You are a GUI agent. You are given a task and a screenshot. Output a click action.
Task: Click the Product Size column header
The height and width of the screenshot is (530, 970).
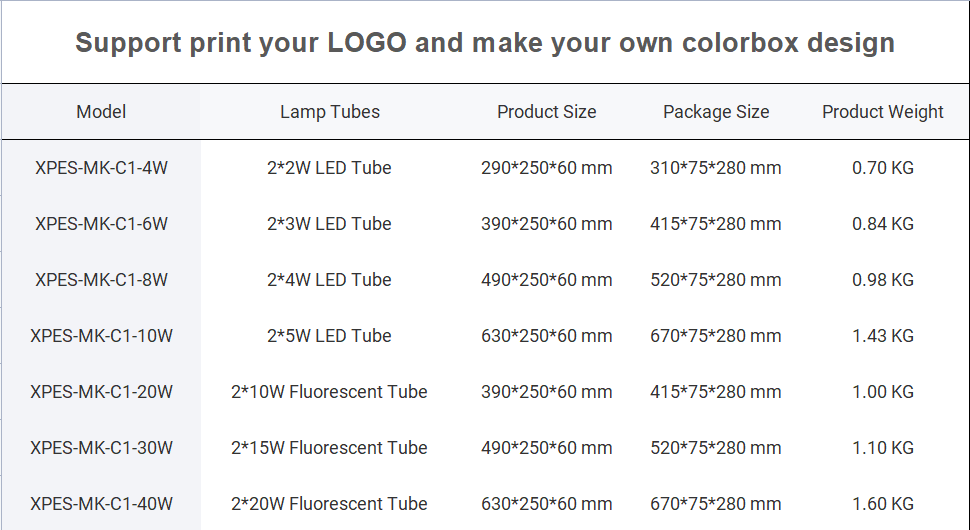click(x=547, y=112)
